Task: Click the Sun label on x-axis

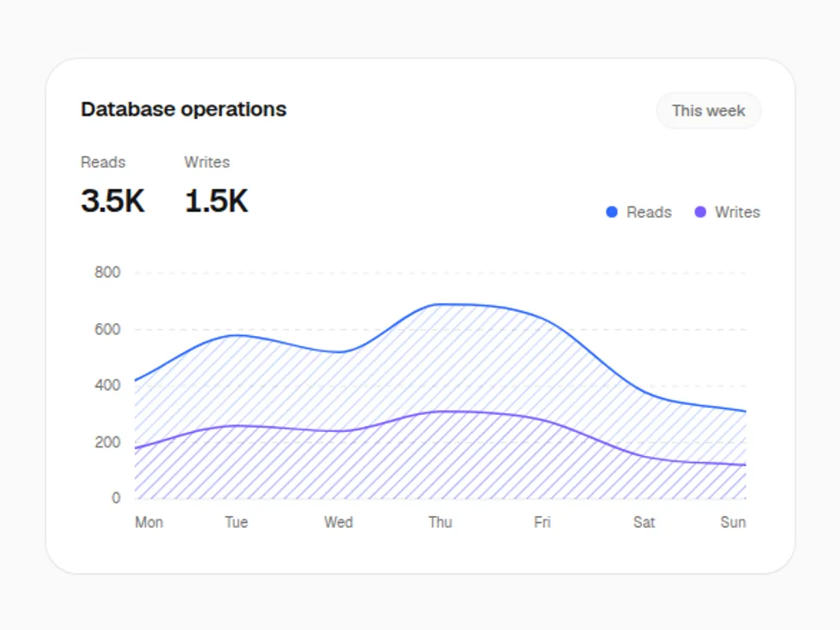Action: pyautogui.click(x=733, y=522)
